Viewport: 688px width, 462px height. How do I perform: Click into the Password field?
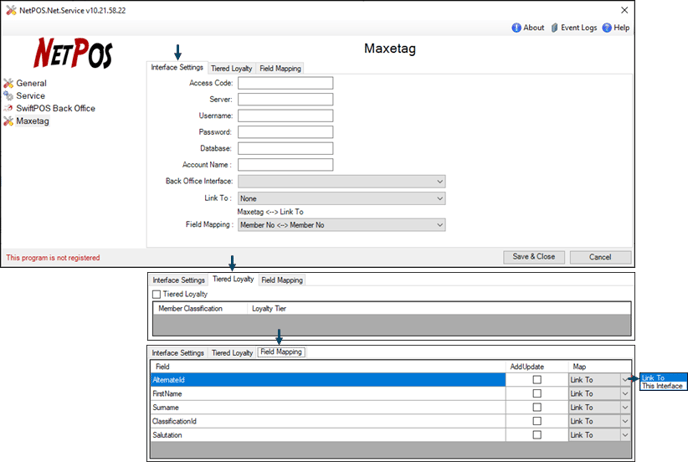(285, 132)
